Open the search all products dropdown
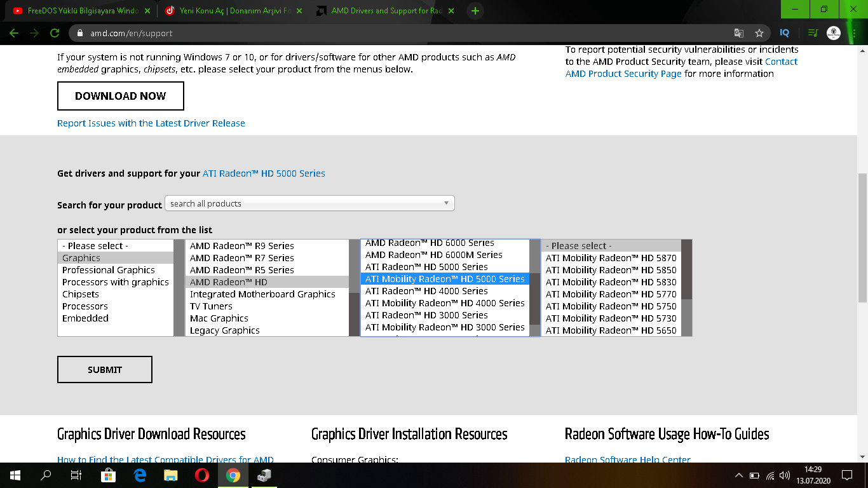Image resolution: width=868 pixels, height=488 pixels. tap(309, 203)
